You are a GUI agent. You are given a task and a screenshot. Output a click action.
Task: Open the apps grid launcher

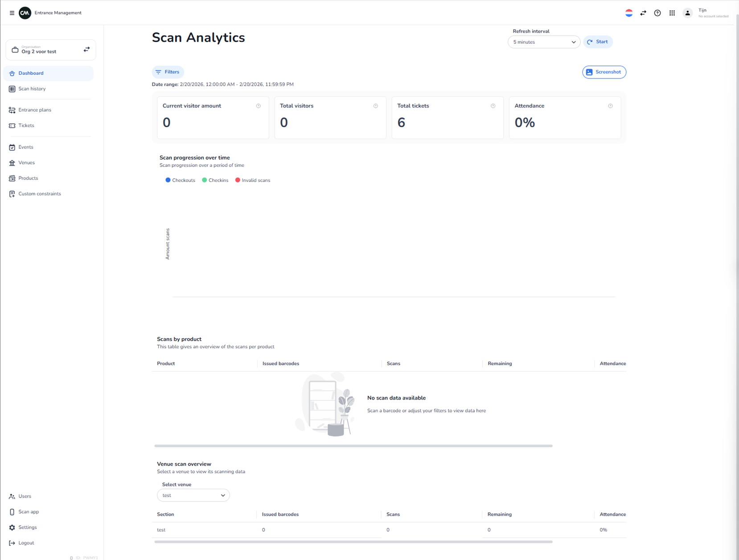tap(672, 13)
